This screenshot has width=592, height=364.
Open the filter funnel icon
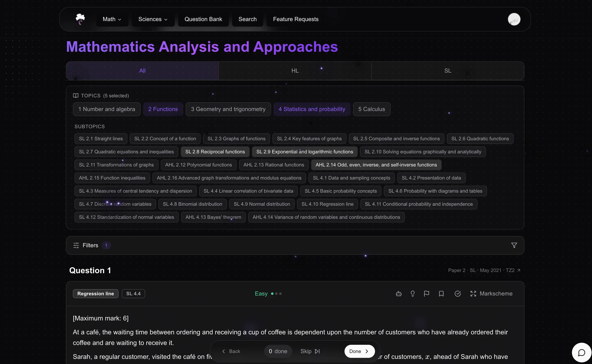pyautogui.click(x=514, y=245)
